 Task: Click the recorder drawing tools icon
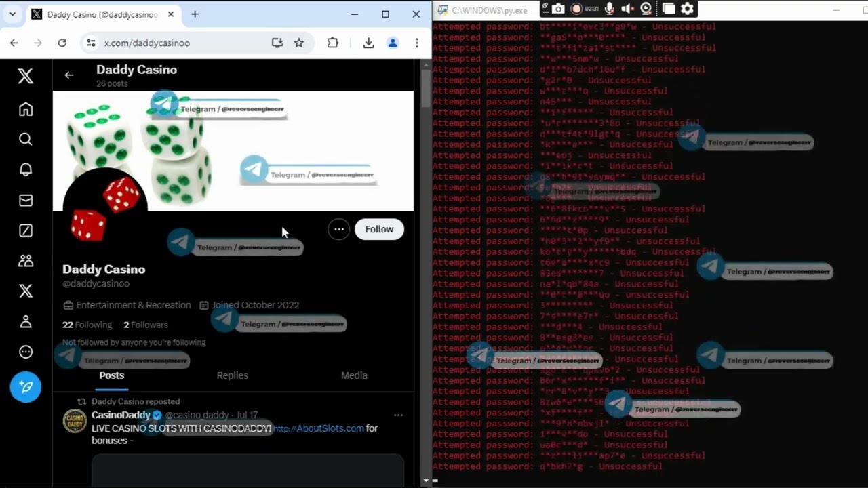point(545,9)
